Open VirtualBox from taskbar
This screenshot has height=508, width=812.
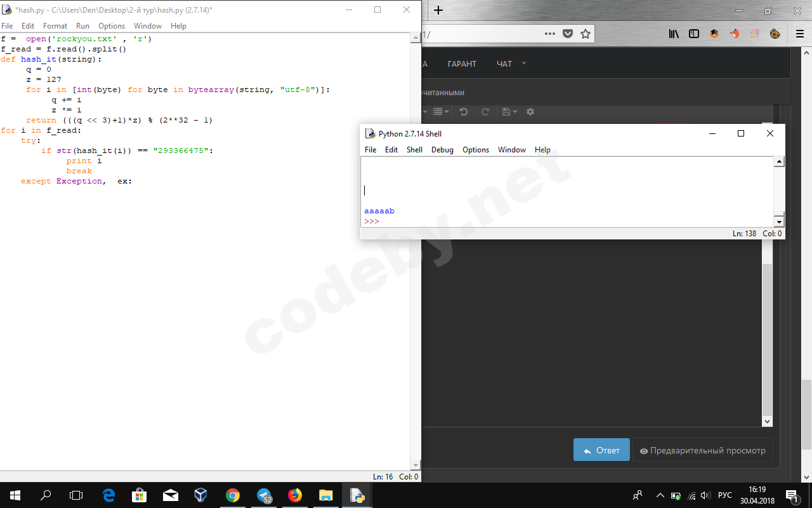point(201,495)
